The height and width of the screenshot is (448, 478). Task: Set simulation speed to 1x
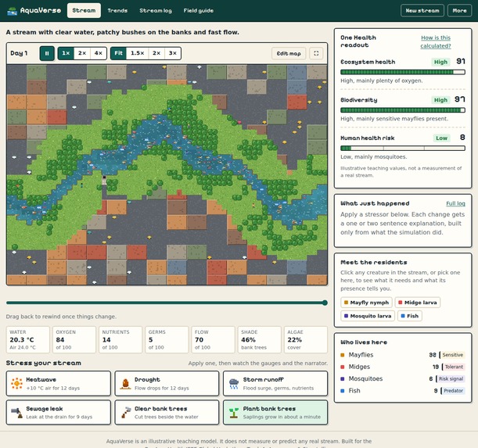[x=66, y=53]
